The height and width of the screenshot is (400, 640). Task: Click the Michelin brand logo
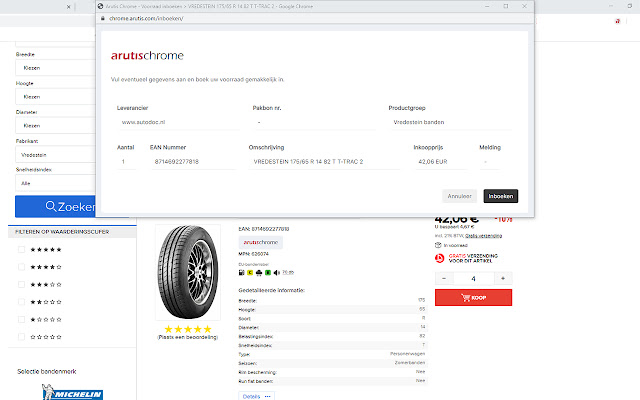tap(72, 392)
